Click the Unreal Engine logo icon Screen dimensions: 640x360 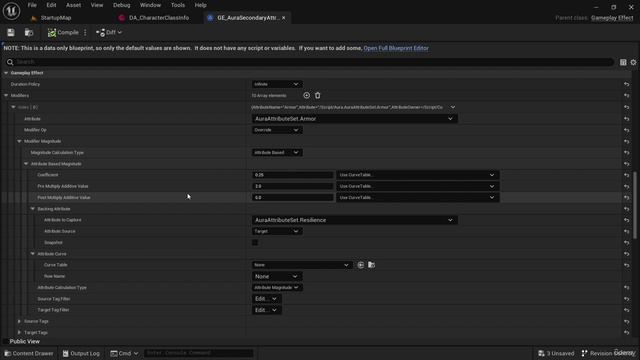(11, 11)
